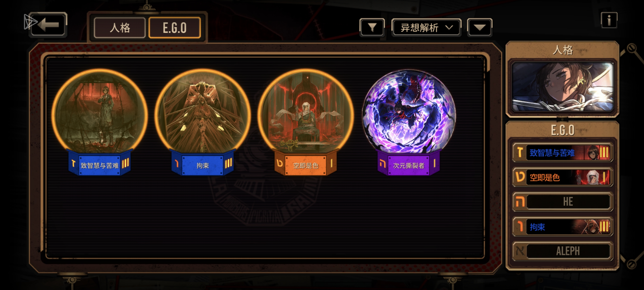Click the sort order triangle arrow
The image size is (644, 290).
[480, 28]
